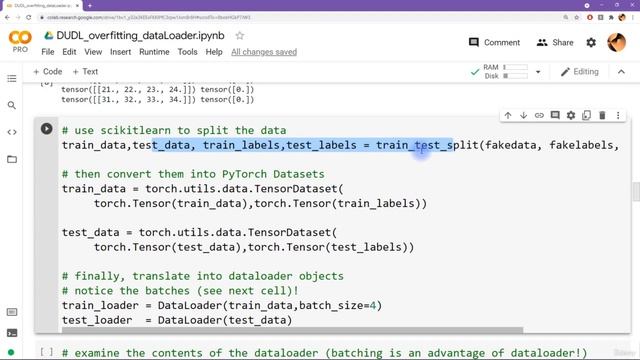
Task: Click the run bracket of the examine-contents cell
Action: [x=47, y=352]
